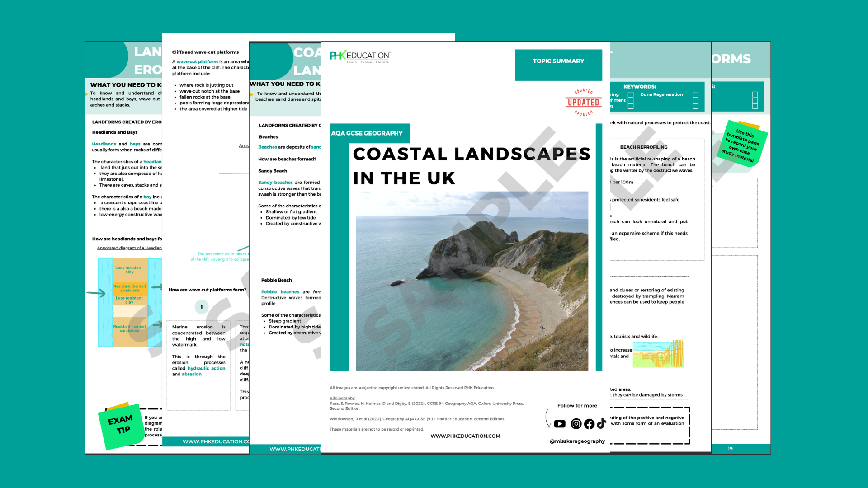Image resolution: width=868 pixels, height=488 pixels.
Task: Click the headland rock layers diagram
Action: 130,302
